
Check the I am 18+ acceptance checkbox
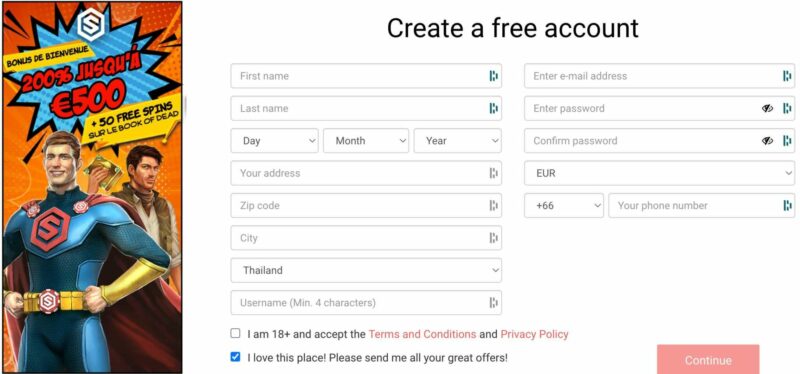click(x=235, y=333)
